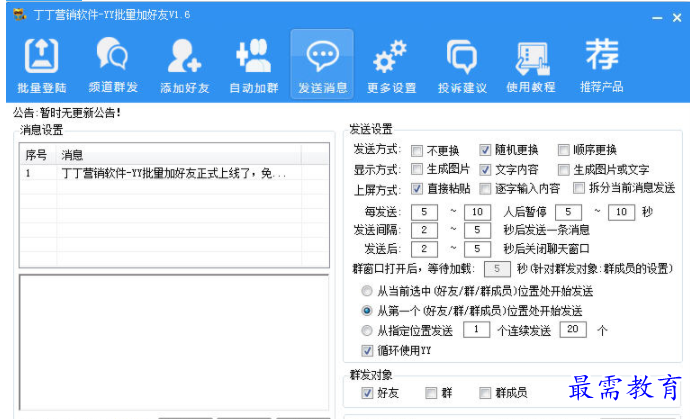Image resolution: width=690 pixels, height=419 pixels.
Task: Click the 序号 column header
Action: [38, 155]
